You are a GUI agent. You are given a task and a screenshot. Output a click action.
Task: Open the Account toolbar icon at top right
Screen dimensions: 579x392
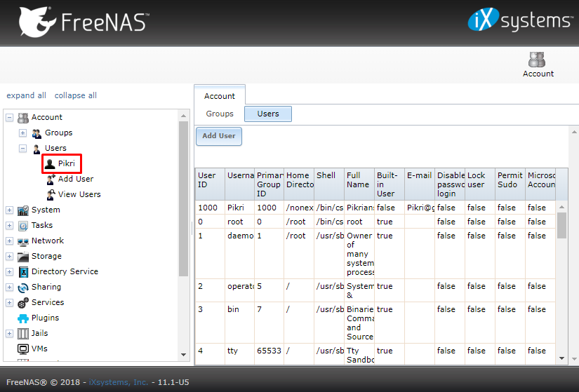538,65
